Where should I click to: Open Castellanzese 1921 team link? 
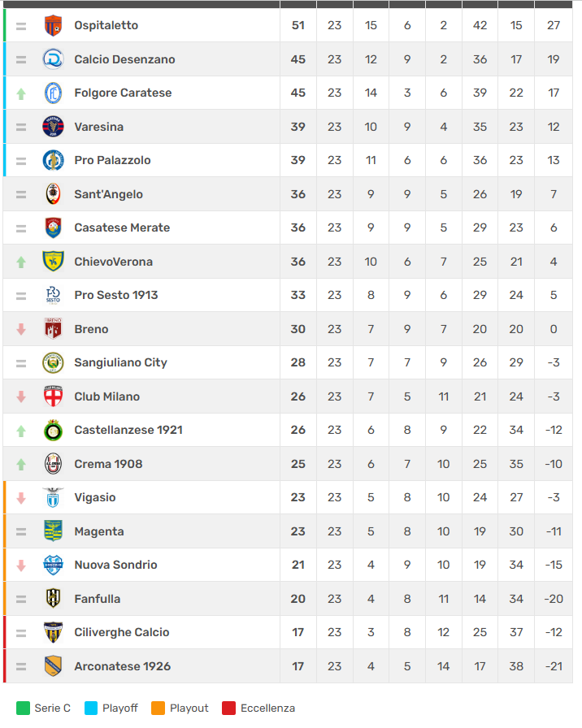tap(128, 430)
